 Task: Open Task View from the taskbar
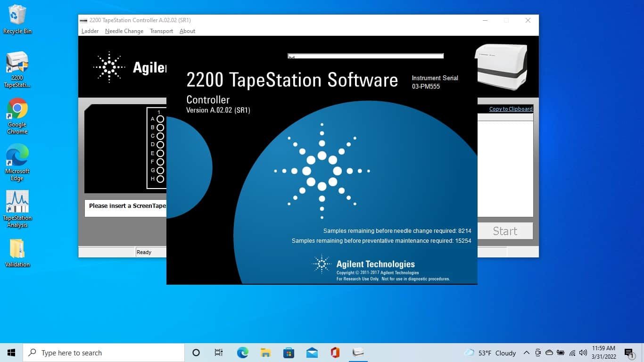219,353
